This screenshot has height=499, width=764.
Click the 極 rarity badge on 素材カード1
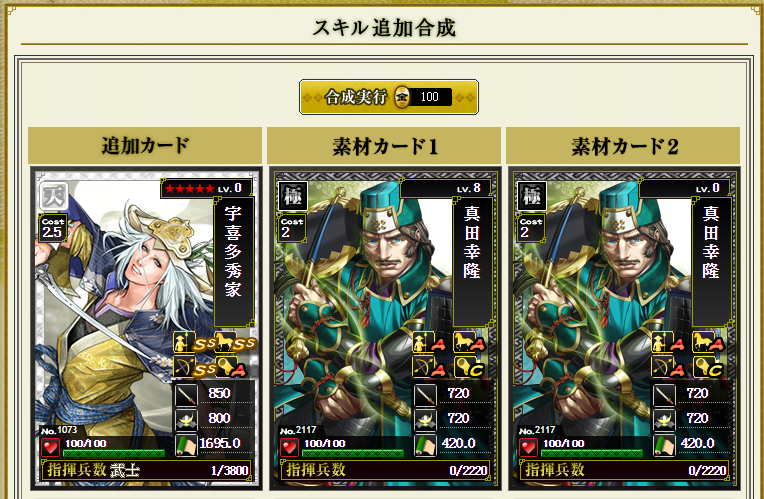point(293,196)
